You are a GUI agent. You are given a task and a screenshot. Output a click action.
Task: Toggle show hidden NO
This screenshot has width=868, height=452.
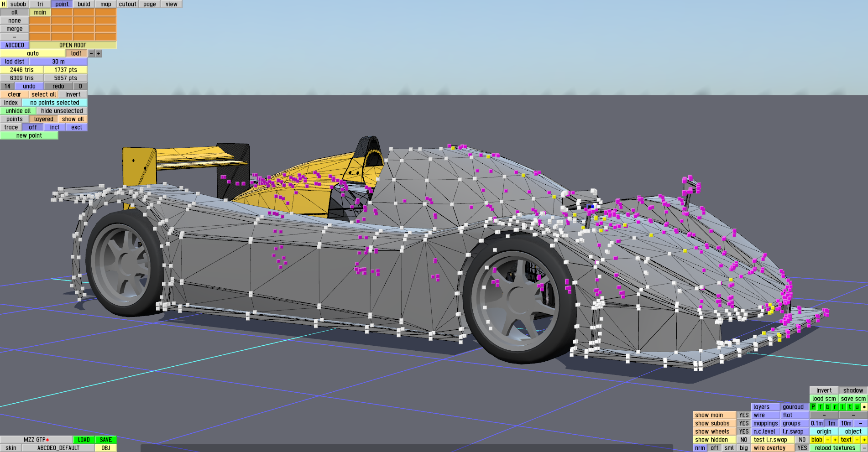744,440
